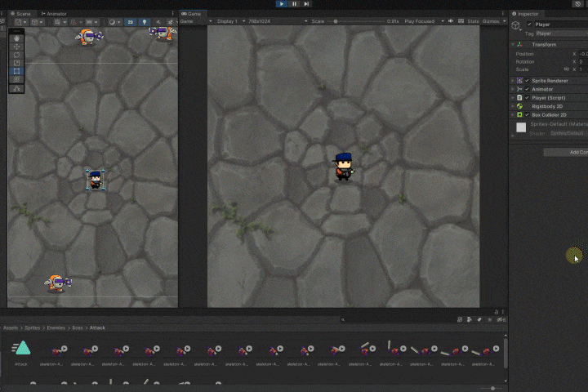Collapse the Transform component
This screenshot has width=588, height=392.
[x=513, y=45]
